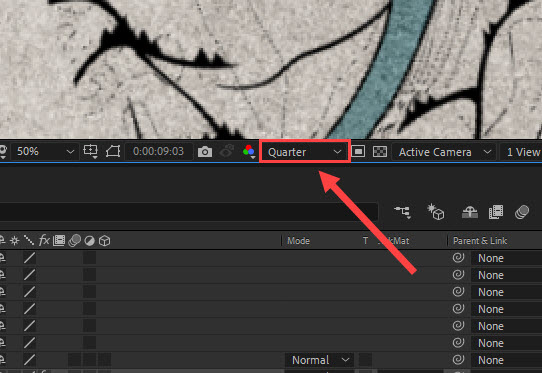Screen dimensions: 542x373
Task: Click the quality switch column header
Action: (29, 240)
